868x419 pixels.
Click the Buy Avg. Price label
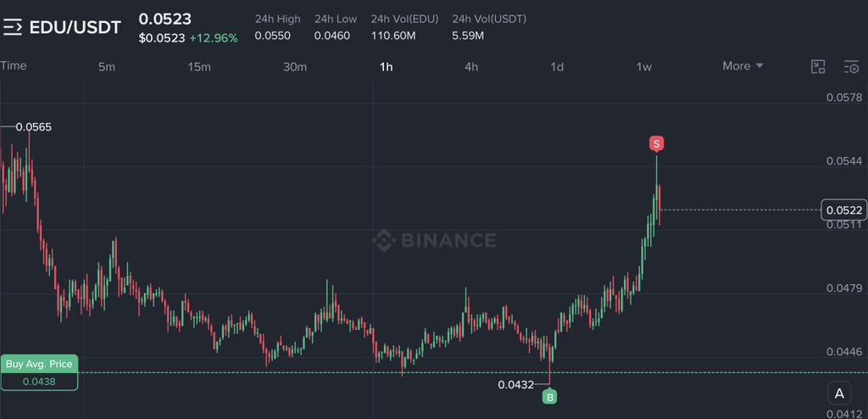[x=39, y=364]
